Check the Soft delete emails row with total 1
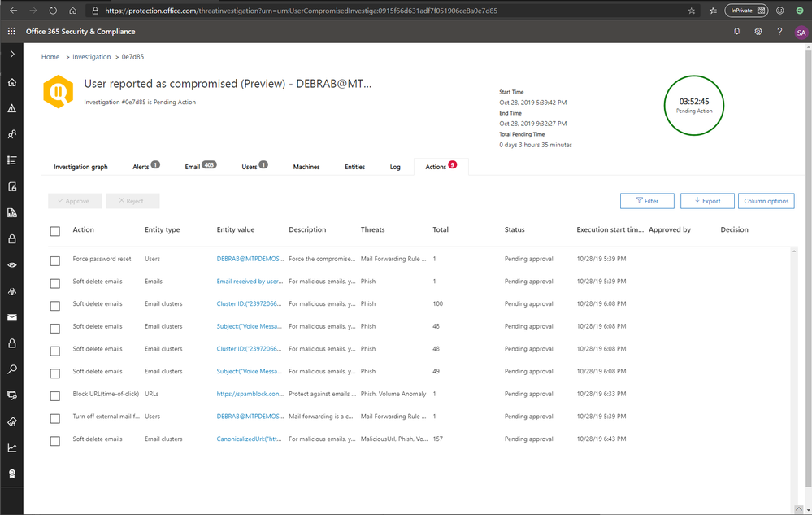Screen dimensions: 812x515 pyautogui.click(x=55, y=283)
